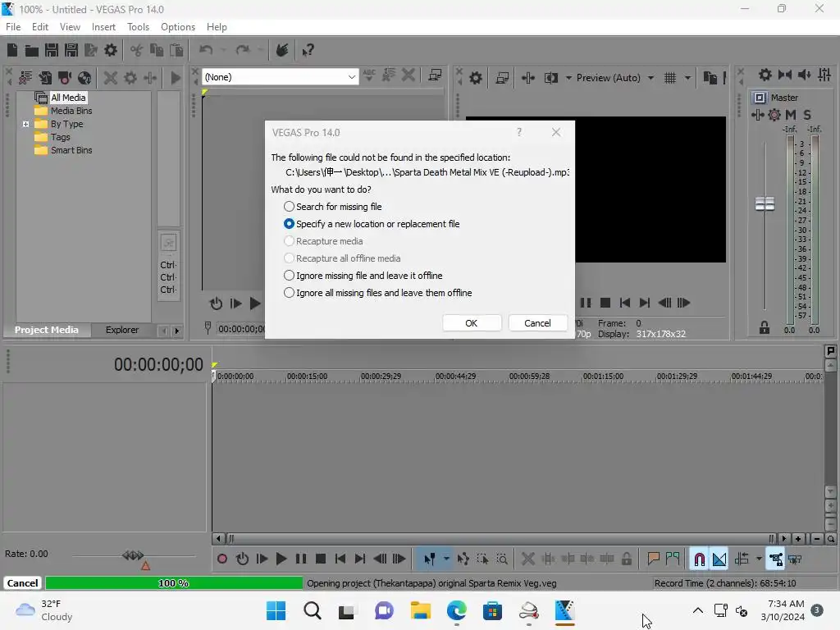Click the Open project folder icon
The width and height of the screenshot is (840, 630).
pyautogui.click(x=32, y=50)
